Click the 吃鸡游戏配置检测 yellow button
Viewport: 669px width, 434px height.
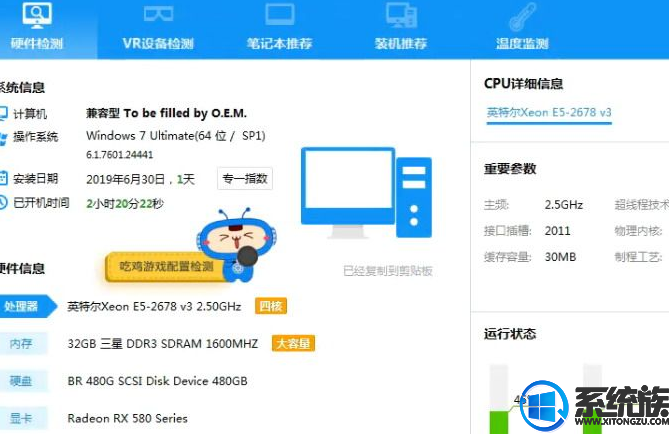point(166,267)
